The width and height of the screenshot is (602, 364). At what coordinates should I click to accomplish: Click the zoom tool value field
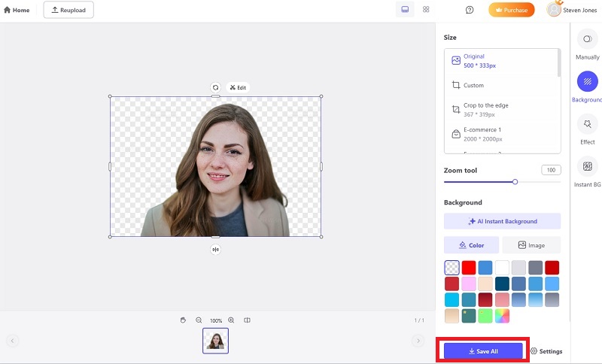point(551,170)
